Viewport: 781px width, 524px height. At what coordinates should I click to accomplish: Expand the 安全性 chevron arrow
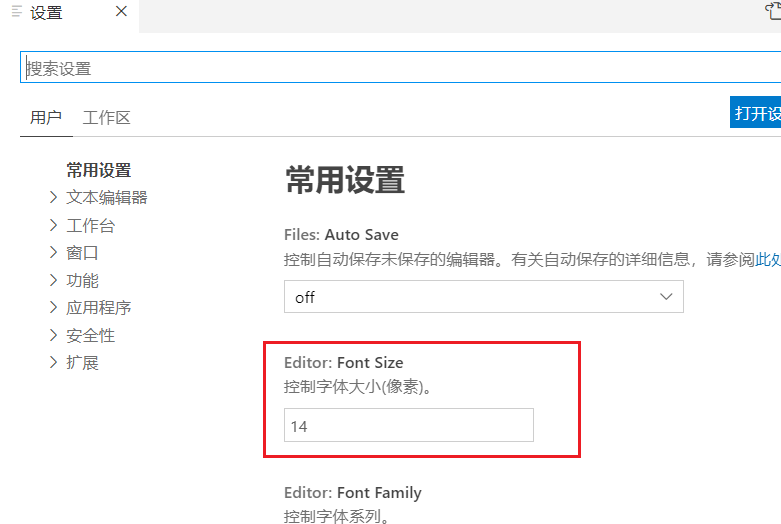click(53, 335)
